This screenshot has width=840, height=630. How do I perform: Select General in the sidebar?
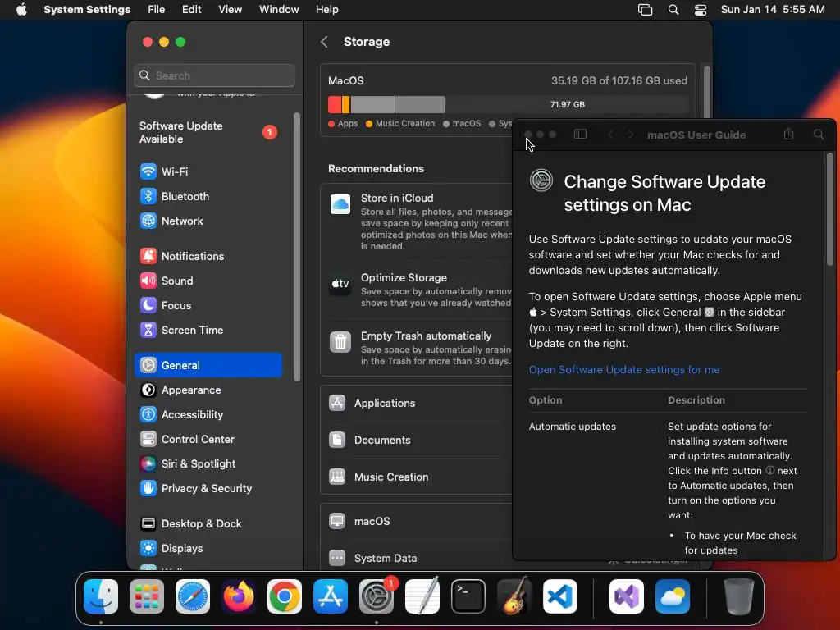pos(208,365)
